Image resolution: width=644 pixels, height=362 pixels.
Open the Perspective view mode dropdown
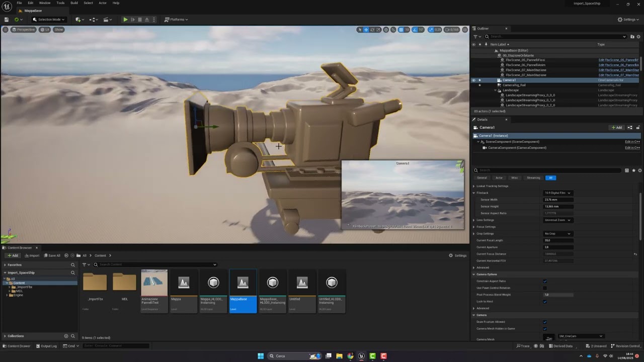pyautogui.click(x=24, y=30)
